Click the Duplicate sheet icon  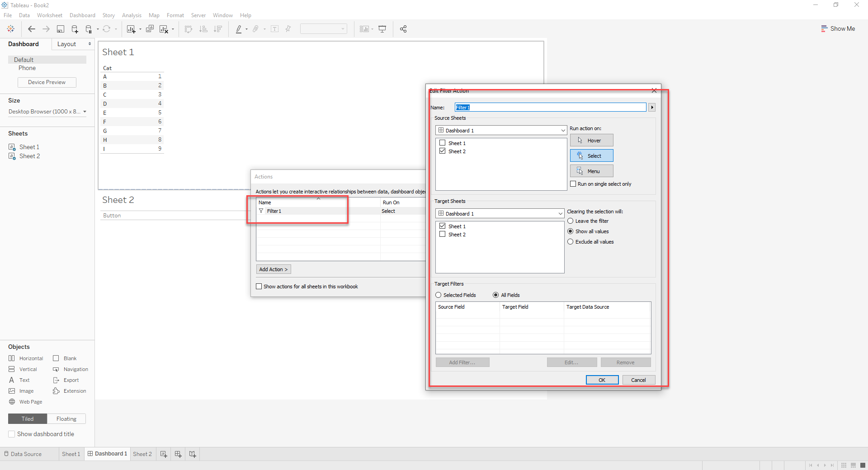(x=150, y=29)
